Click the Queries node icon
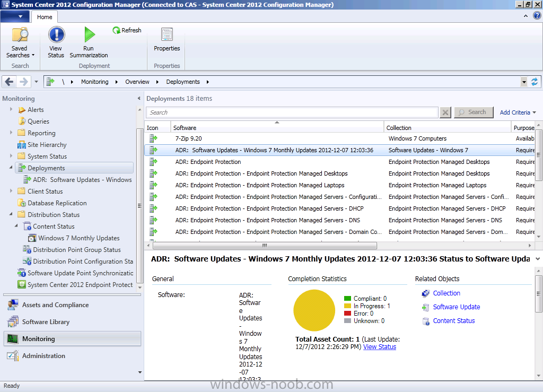The width and height of the screenshot is (543, 392). pos(22,121)
